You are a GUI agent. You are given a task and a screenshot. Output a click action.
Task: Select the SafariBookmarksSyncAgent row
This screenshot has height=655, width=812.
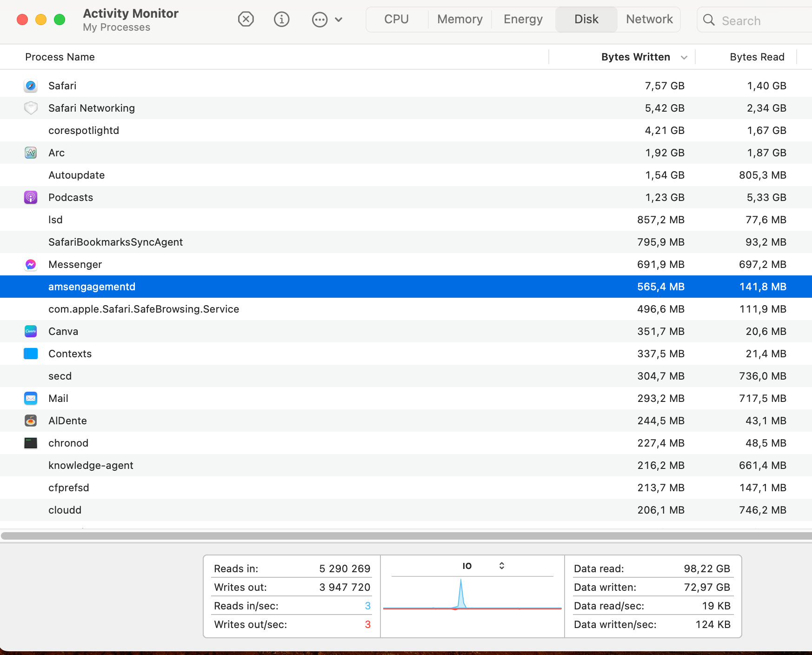[x=406, y=242]
